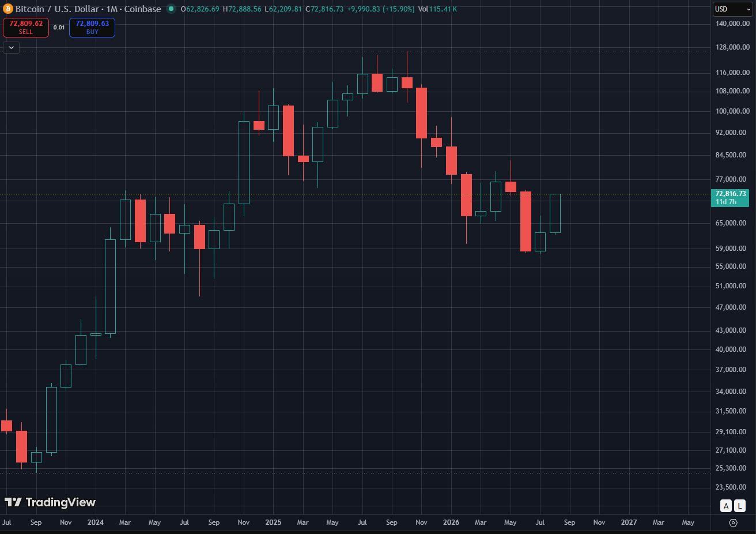Toggle log scale with the L button
Screen dimensions: 756x534
[739, 506]
